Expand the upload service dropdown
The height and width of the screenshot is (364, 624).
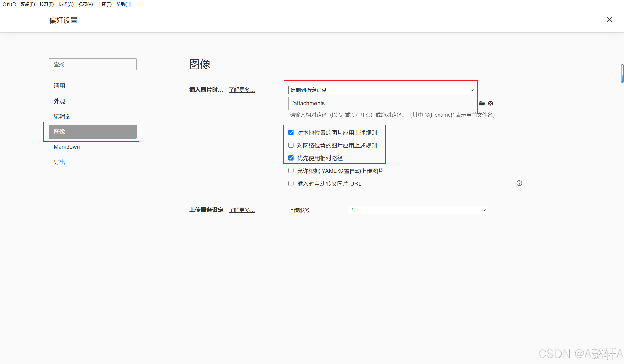click(x=418, y=210)
